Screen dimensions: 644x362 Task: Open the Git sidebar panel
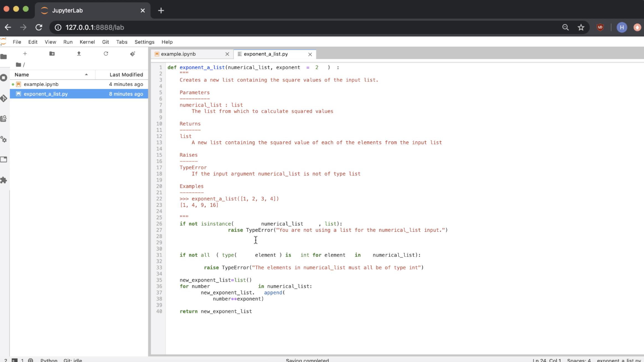click(4, 98)
